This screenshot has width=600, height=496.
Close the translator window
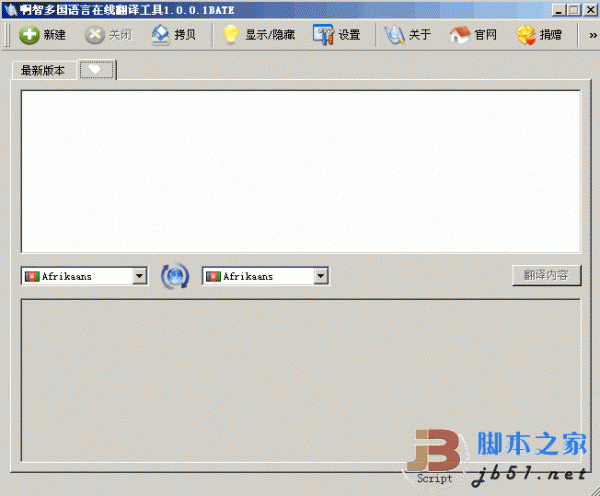point(590,10)
